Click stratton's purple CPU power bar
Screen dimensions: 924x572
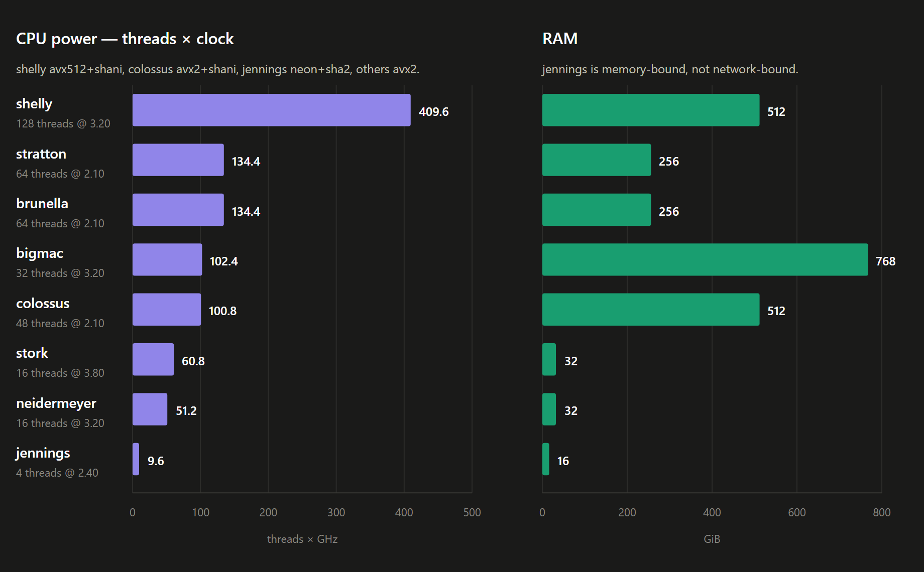pos(178,160)
